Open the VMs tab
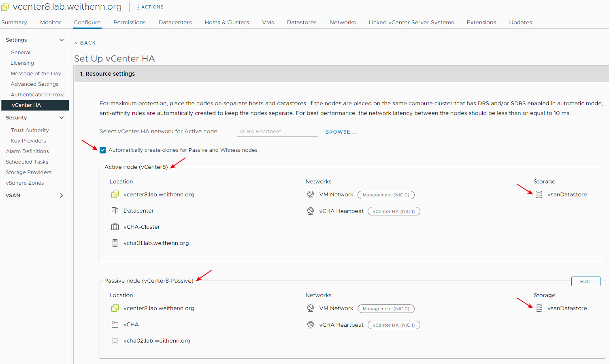The height and width of the screenshot is (364, 609). (268, 22)
